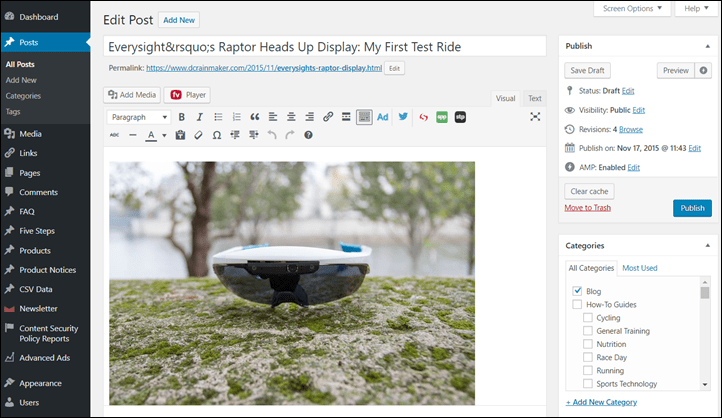Redo the last edit
Image resolution: width=722 pixels, height=418 pixels.
[x=290, y=135]
